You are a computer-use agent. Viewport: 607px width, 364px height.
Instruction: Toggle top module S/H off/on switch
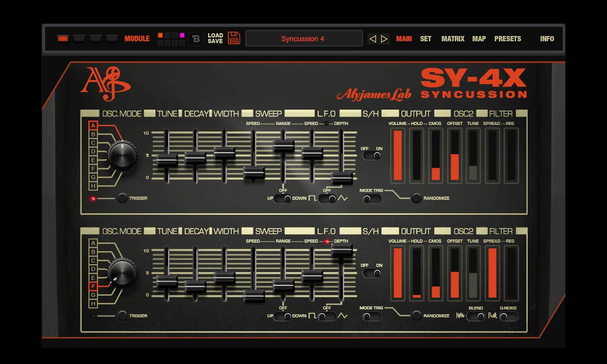372,156
